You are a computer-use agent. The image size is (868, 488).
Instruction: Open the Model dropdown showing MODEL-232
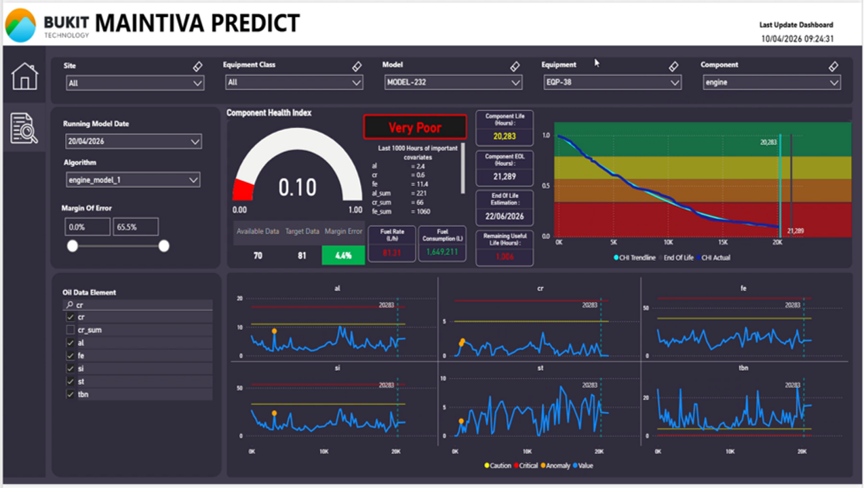pyautogui.click(x=453, y=83)
